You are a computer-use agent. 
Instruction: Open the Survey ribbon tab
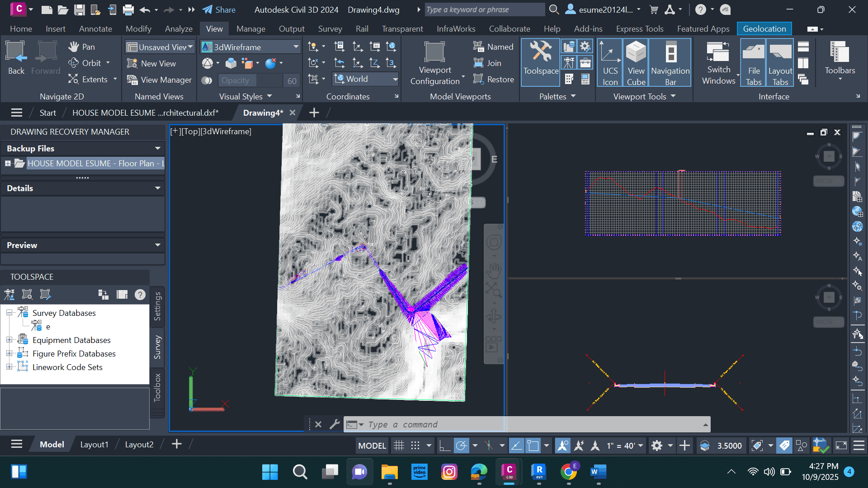pos(330,29)
